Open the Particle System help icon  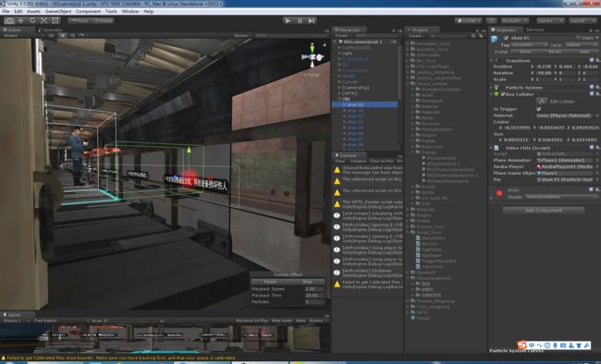pyautogui.click(x=592, y=88)
